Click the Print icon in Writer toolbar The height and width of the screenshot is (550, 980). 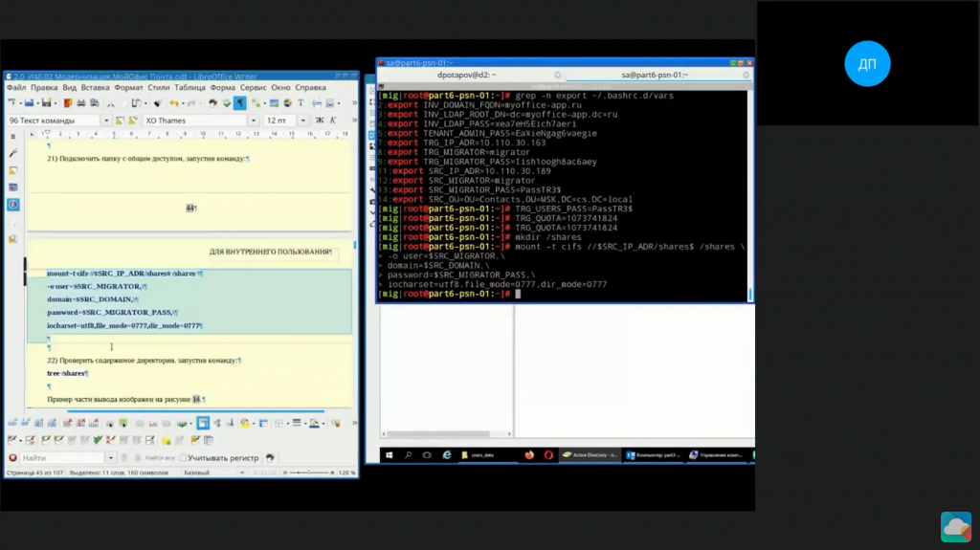pos(80,103)
